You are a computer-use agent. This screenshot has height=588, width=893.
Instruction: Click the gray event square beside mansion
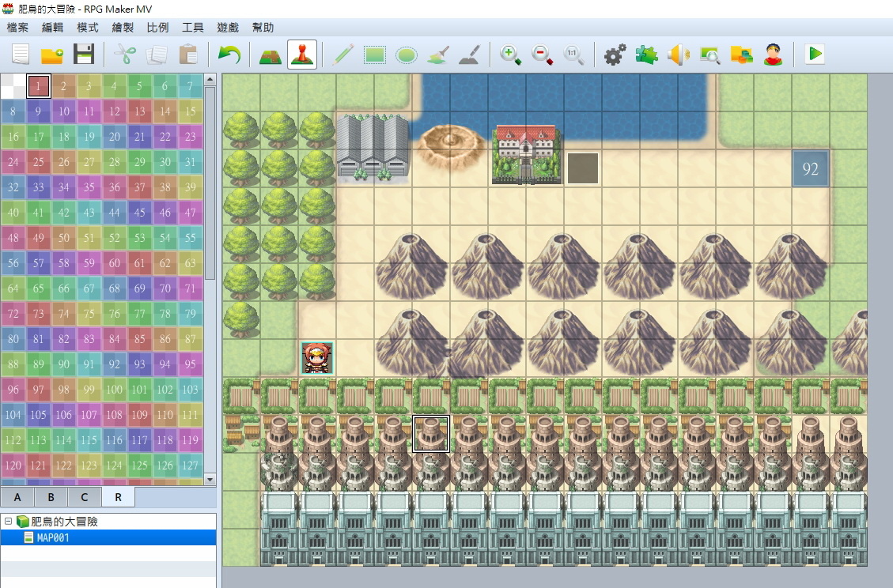tap(583, 168)
